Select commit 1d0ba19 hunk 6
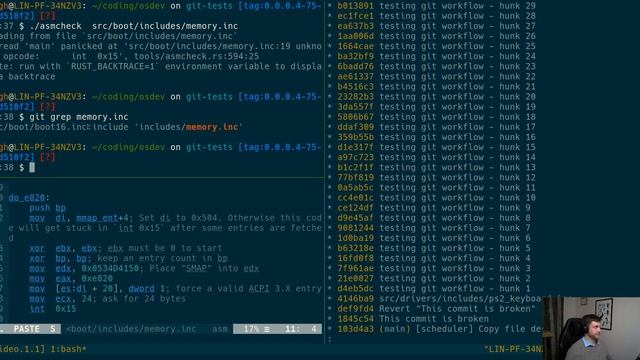This screenshot has width=640, height=360. click(x=434, y=238)
